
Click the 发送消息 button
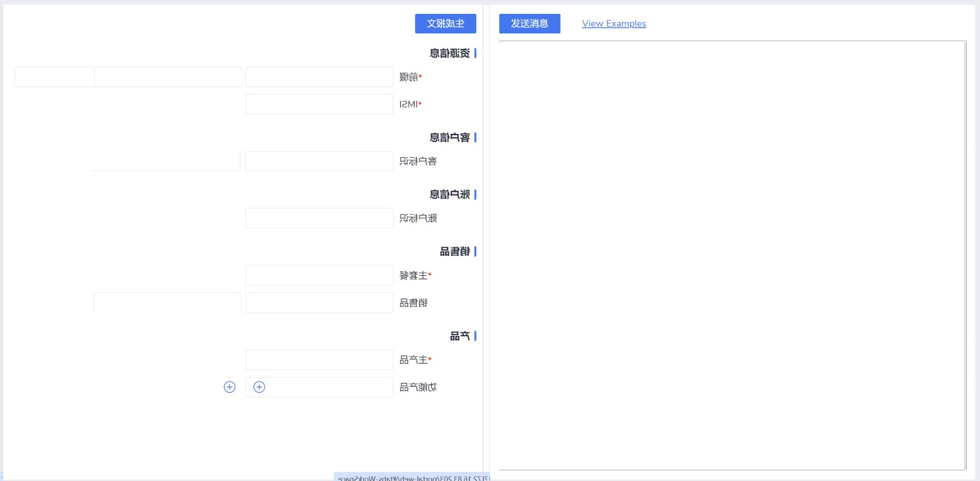[x=530, y=23]
